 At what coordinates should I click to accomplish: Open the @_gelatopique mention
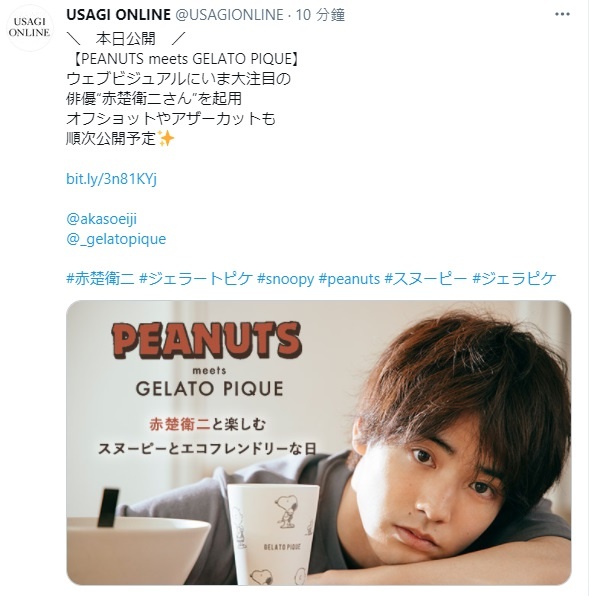tap(116, 239)
